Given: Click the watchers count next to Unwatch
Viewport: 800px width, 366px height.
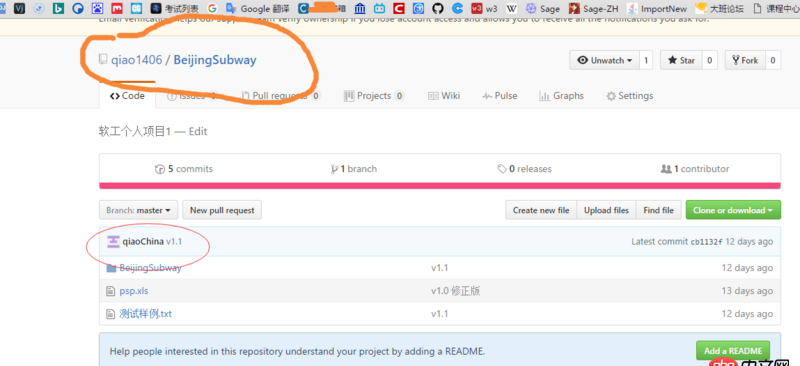Looking at the screenshot, I should pos(645,60).
